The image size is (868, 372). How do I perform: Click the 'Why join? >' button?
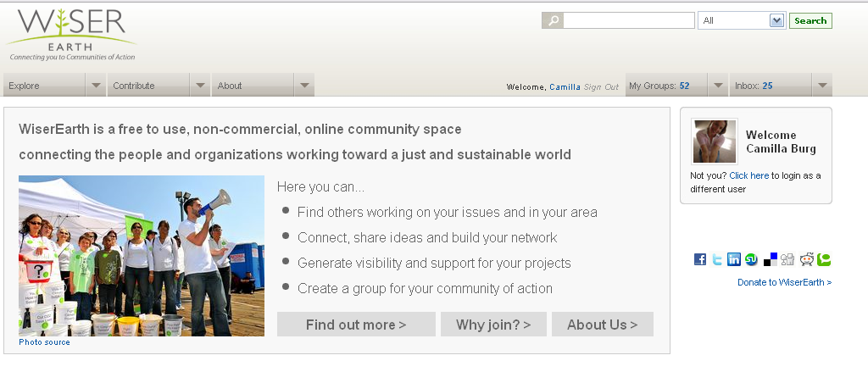493,325
